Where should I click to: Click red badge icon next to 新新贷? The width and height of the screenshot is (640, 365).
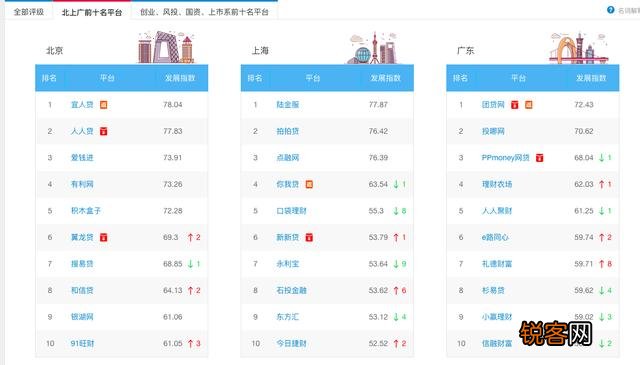(x=309, y=238)
